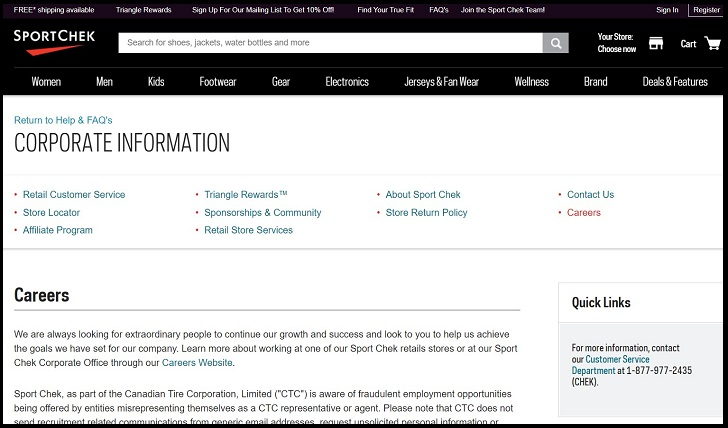Click the Careers section heading
This screenshot has width=728, height=428.
(41, 295)
